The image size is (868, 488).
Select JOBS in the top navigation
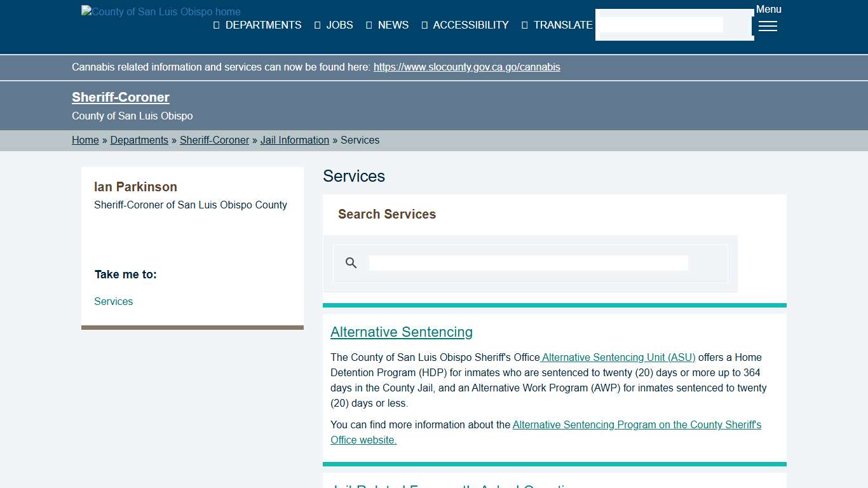pyautogui.click(x=339, y=25)
